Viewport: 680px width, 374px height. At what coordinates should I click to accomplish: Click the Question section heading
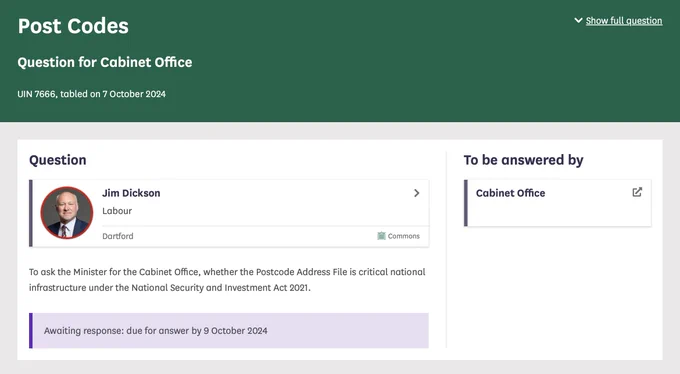pyautogui.click(x=58, y=160)
